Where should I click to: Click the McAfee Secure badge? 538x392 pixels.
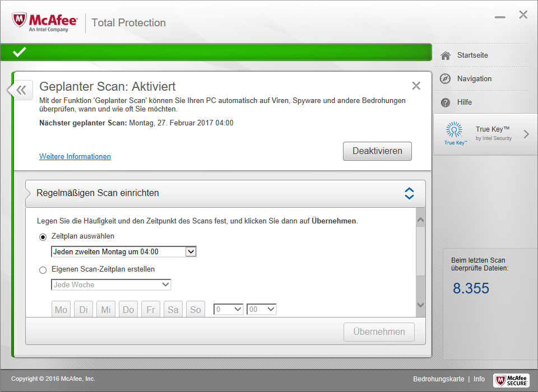(x=511, y=380)
